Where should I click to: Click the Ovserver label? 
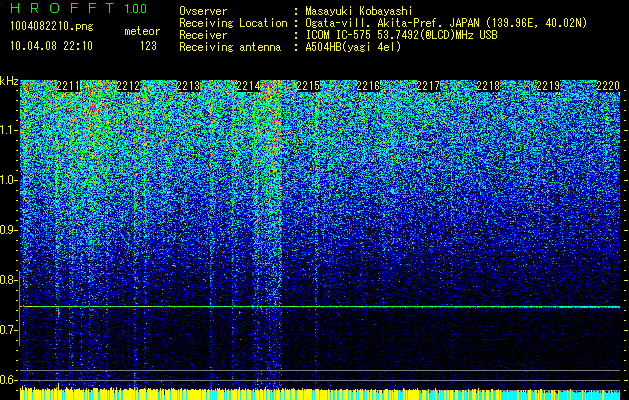pos(203,11)
